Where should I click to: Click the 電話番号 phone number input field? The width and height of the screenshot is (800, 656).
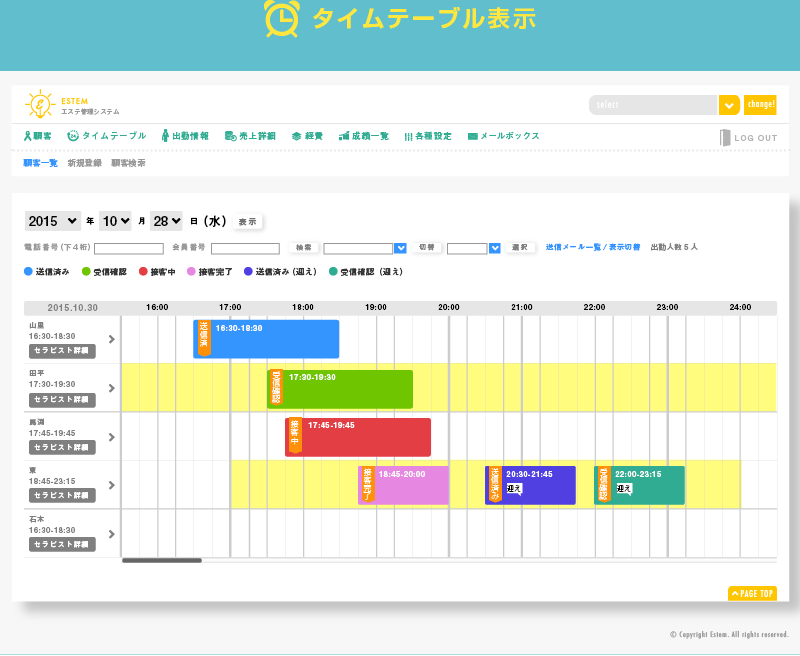coord(128,248)
